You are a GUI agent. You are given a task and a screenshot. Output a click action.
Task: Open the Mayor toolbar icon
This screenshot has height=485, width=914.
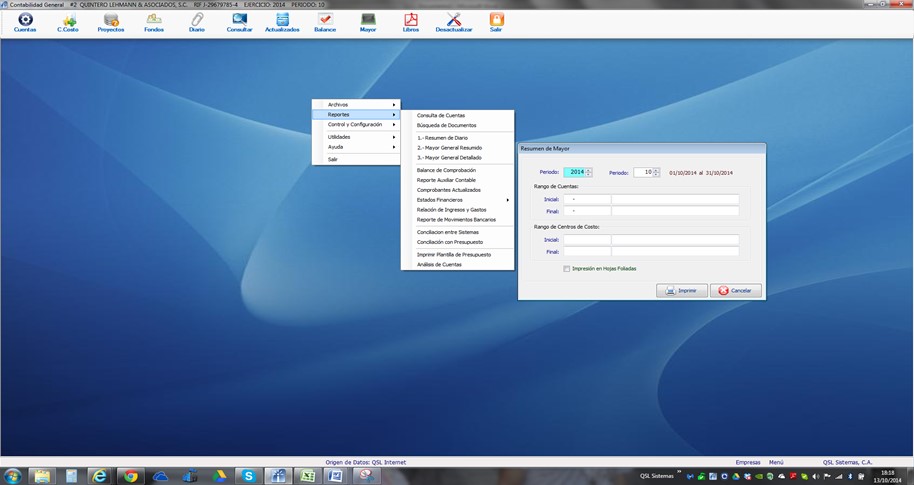pyautogui.click(x=368, y=22)
